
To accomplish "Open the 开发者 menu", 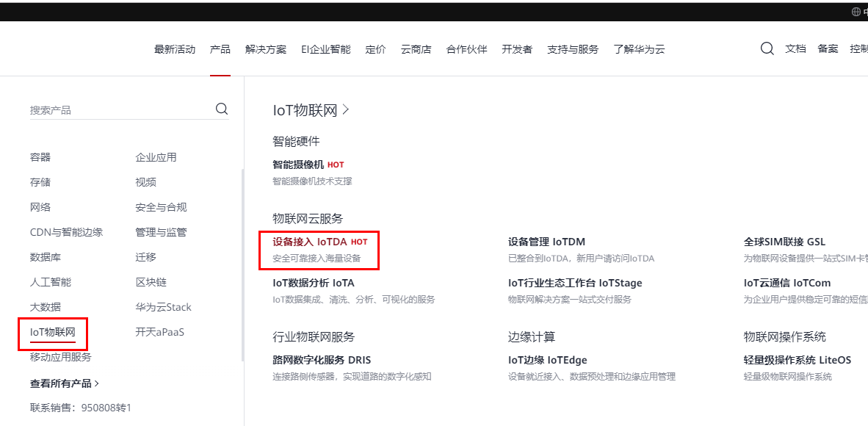I will 517,49.
